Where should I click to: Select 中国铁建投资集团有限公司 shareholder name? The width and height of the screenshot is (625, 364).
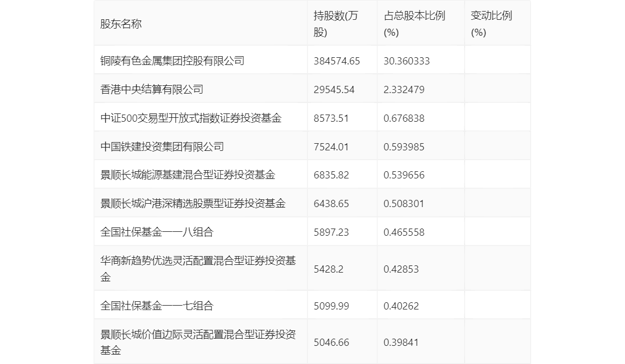tap(162, 146)
